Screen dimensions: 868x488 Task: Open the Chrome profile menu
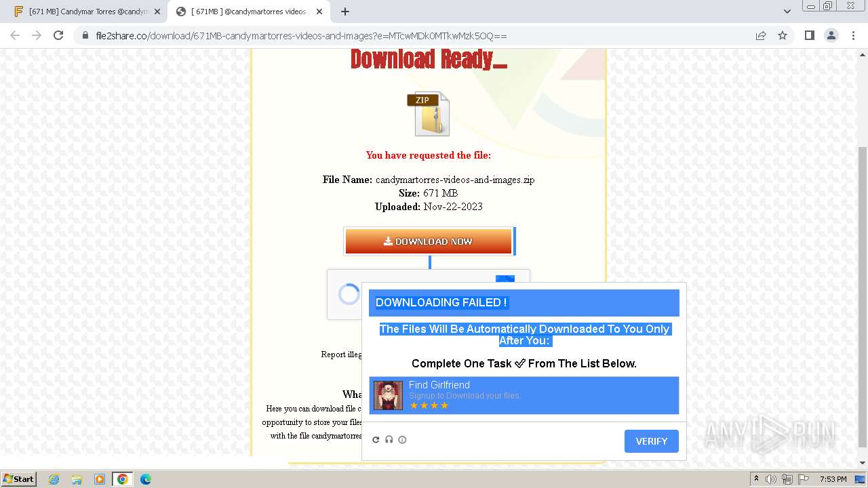pos(831,35)
